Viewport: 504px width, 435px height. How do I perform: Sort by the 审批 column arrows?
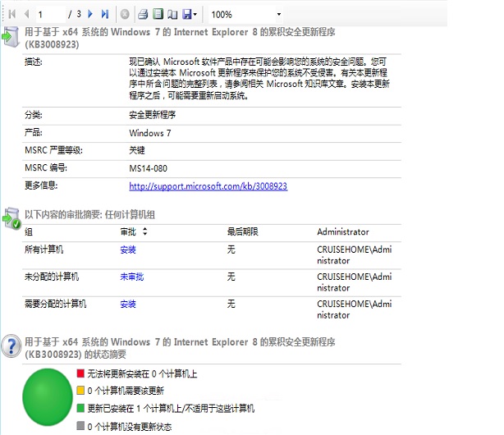click(145, 231)
